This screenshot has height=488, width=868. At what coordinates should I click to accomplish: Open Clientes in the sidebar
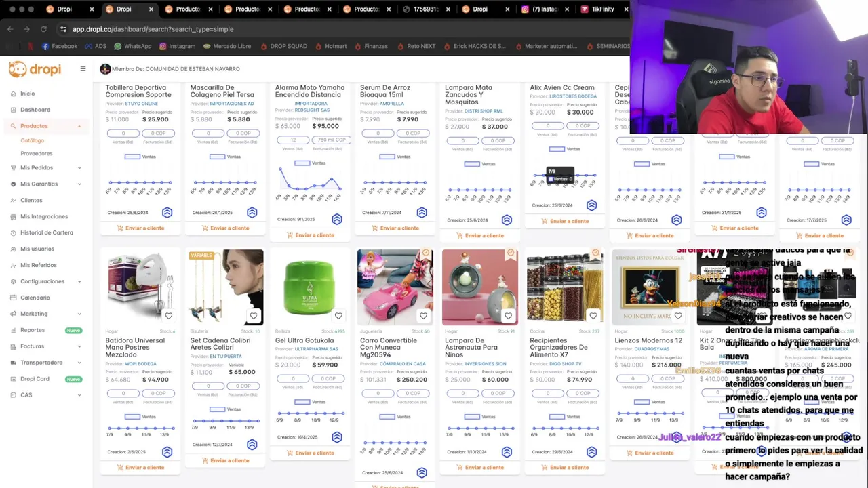tap(31, 200)
